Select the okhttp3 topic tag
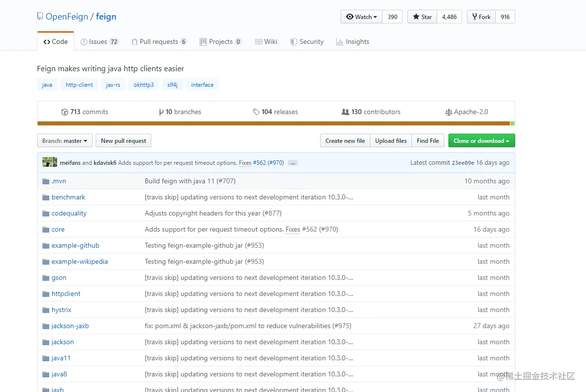 click(x=144, y=84)
